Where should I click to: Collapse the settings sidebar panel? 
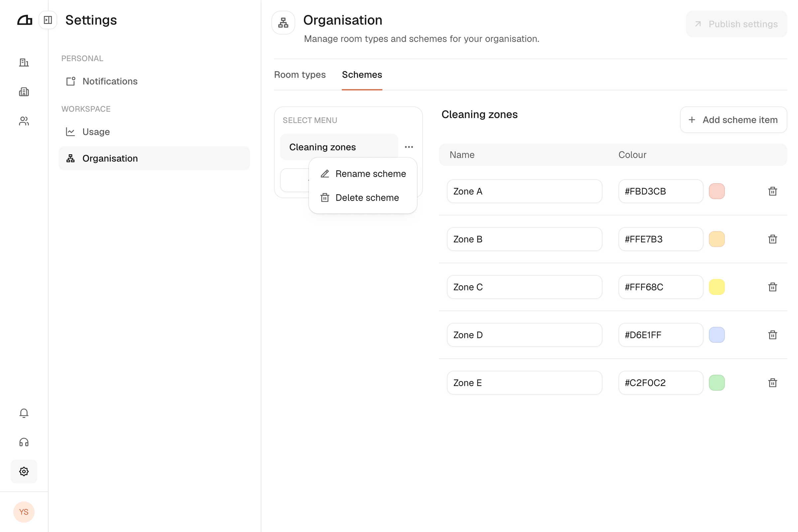[48, 20]
